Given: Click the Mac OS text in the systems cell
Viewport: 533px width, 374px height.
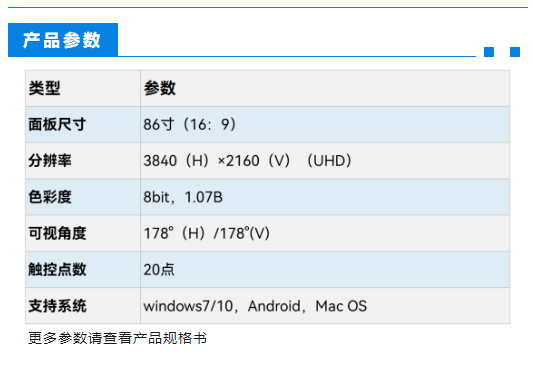Looking at the screenshot, I should pos(341,306).
